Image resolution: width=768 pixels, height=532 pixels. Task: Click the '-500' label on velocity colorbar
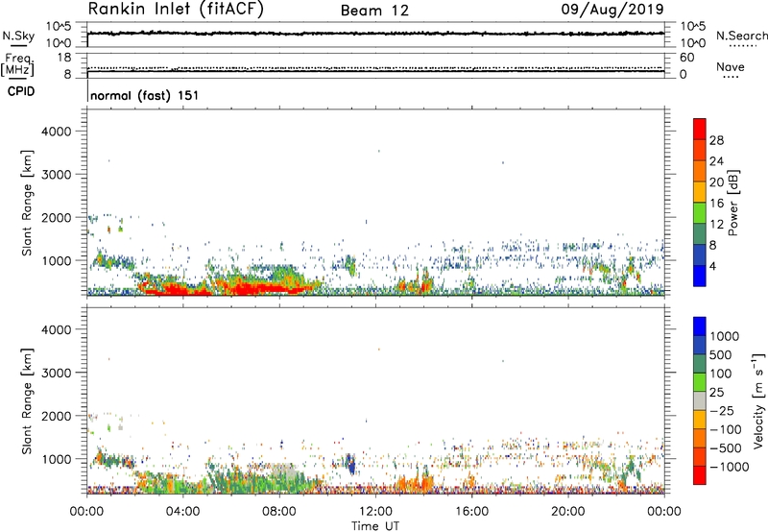726,448
